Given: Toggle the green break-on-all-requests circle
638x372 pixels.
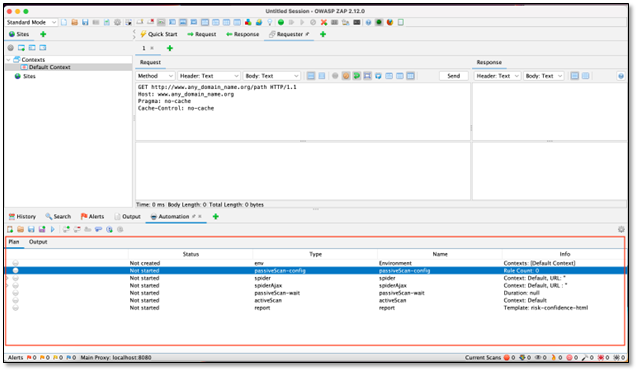Looking at the screenshot, I should click(281, 22).
